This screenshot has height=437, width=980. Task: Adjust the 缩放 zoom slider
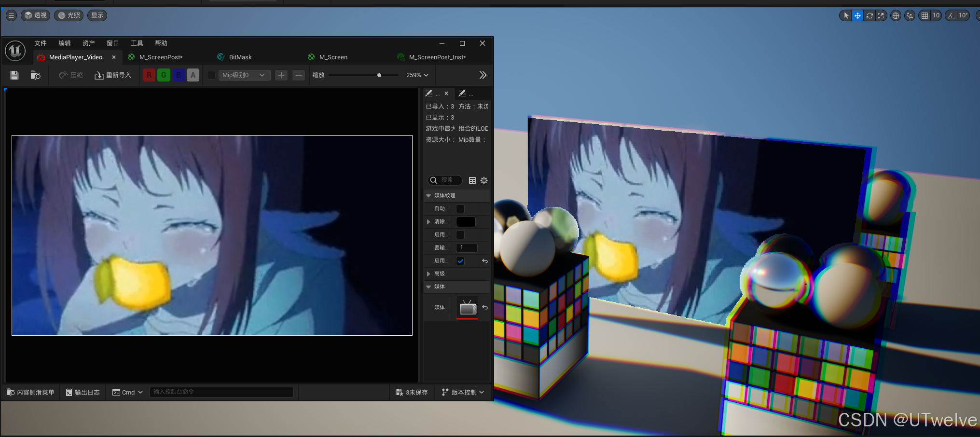(363, 75)
